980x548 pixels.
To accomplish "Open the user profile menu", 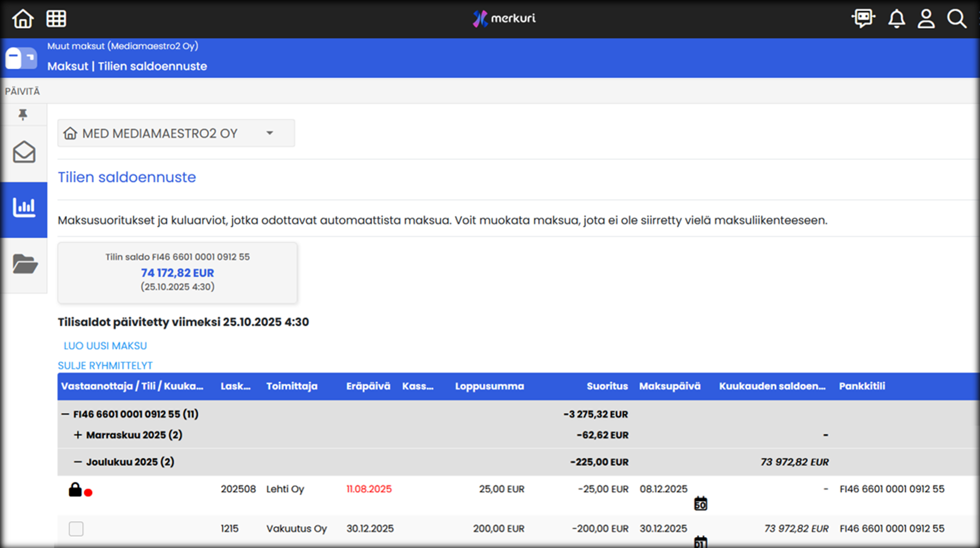I will (x=926, y=19).
